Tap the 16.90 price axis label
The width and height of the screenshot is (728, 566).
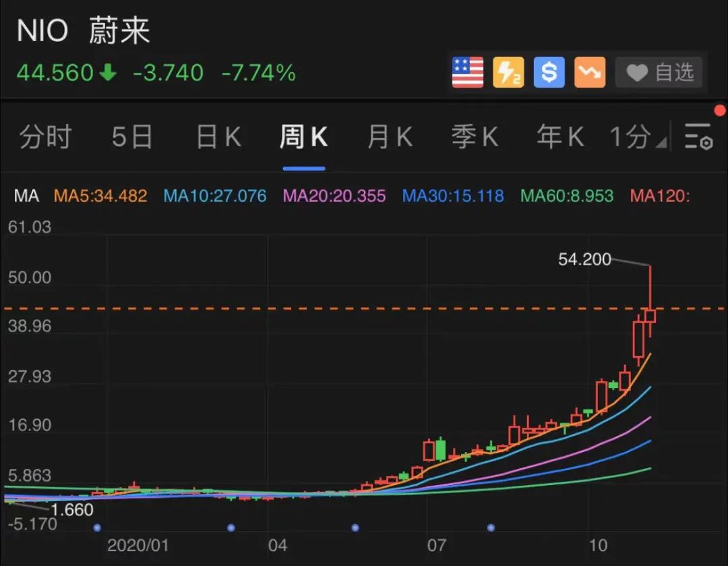[x=29, y=425]
